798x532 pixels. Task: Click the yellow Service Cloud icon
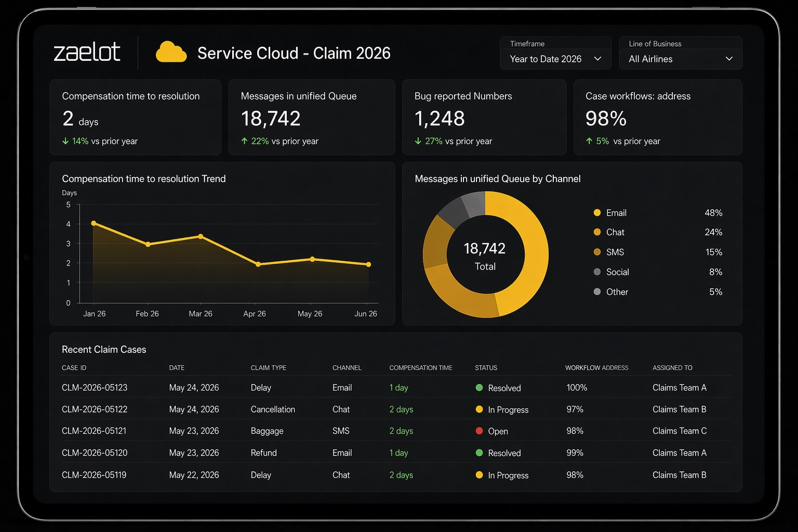171,52
